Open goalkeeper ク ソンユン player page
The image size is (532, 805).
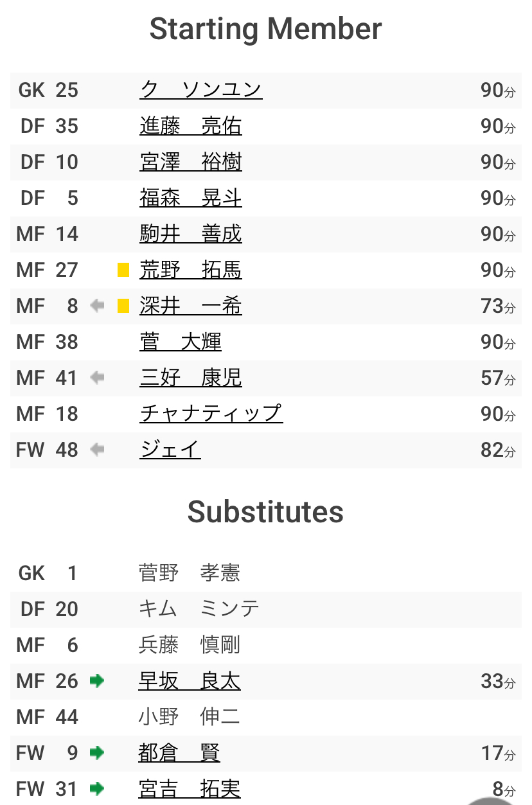click(x=200, y=90)
